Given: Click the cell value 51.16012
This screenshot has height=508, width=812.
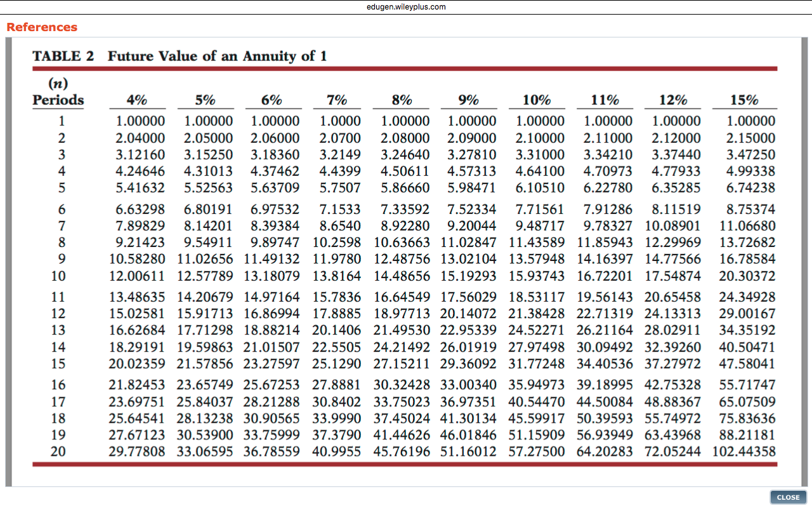Looking at the screenshot, I should (469, 452).
